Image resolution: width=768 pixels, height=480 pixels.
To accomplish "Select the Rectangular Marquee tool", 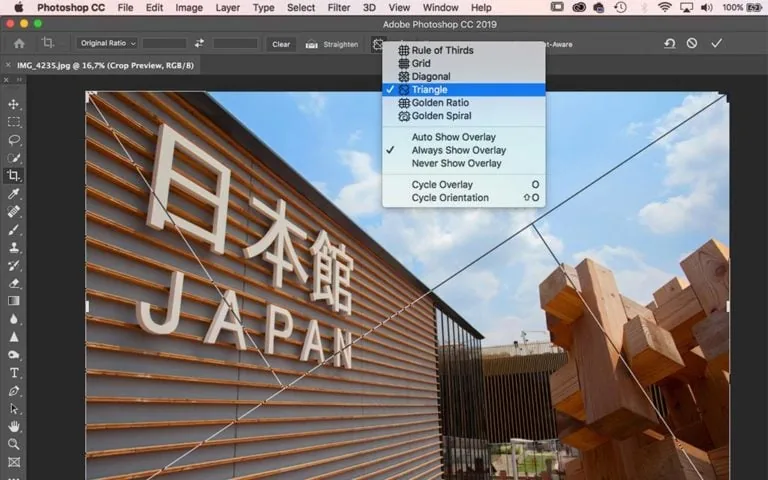I will [14, 122].
